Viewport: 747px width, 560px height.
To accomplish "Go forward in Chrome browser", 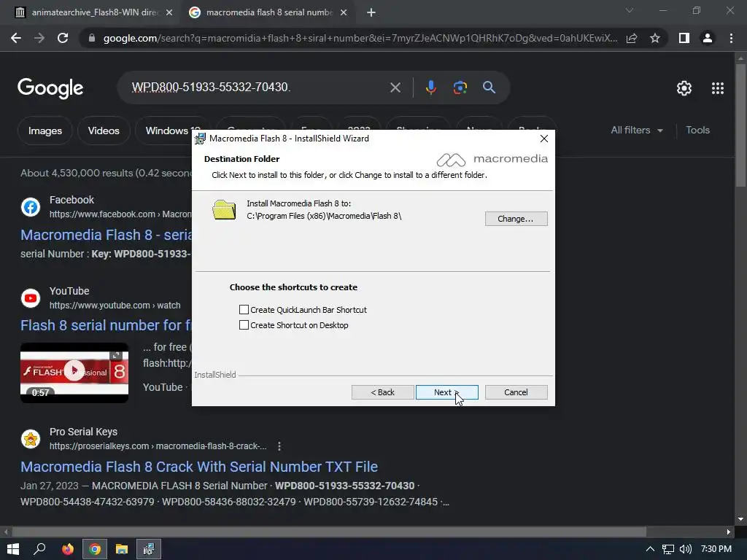I will [x=39, y=38].
